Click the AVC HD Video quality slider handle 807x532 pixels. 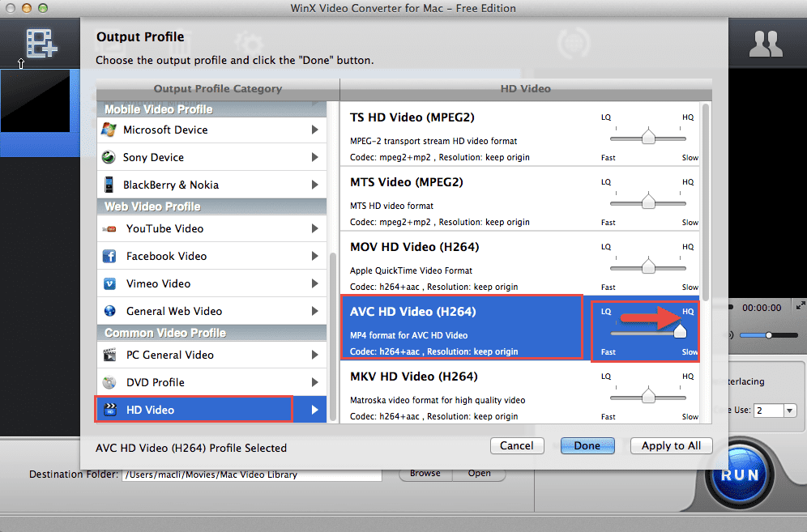680,331
